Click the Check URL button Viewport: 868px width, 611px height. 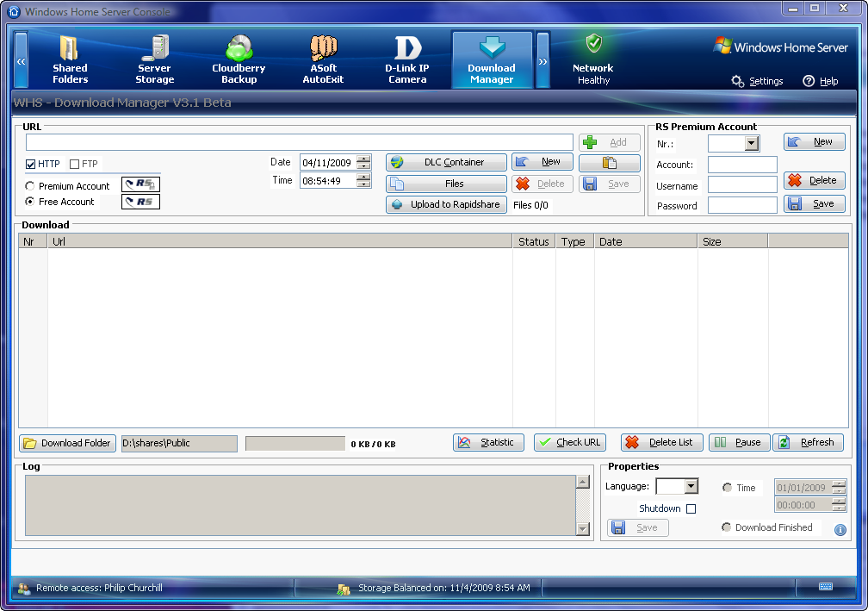570,443
